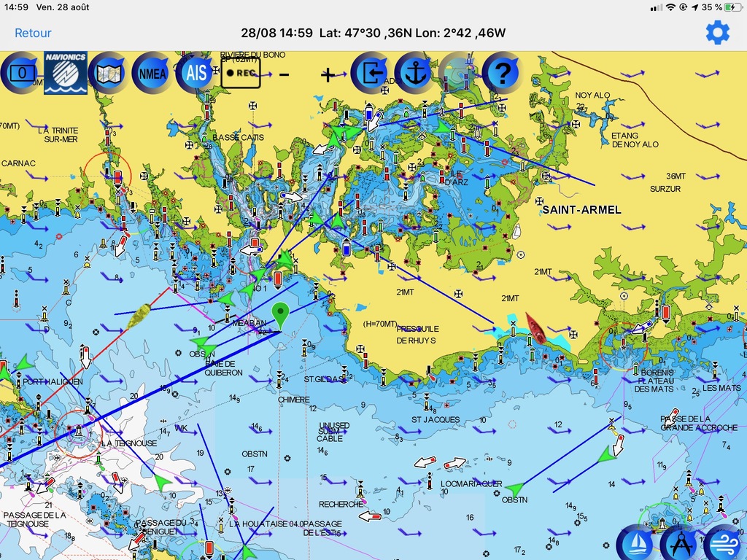Click the LOCMARIAQUER label
This screenshot has height=560, width=747.
(x=471, y=484)
